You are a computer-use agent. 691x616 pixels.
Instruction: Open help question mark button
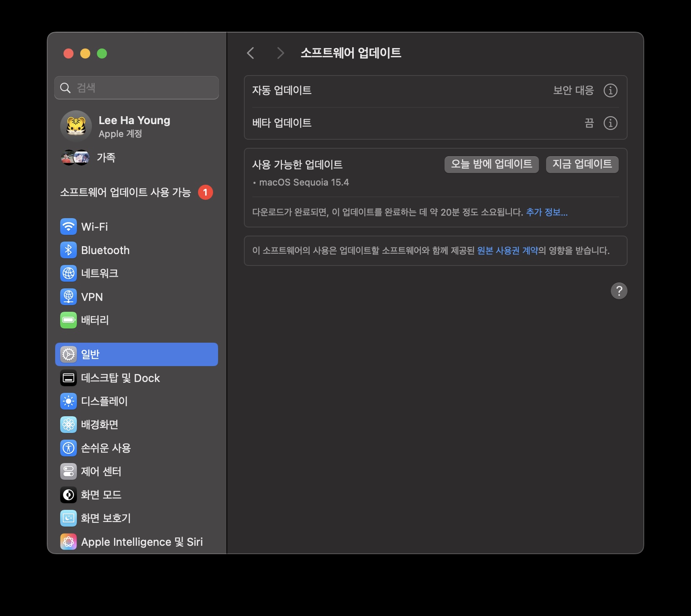(x=619, y=291)
